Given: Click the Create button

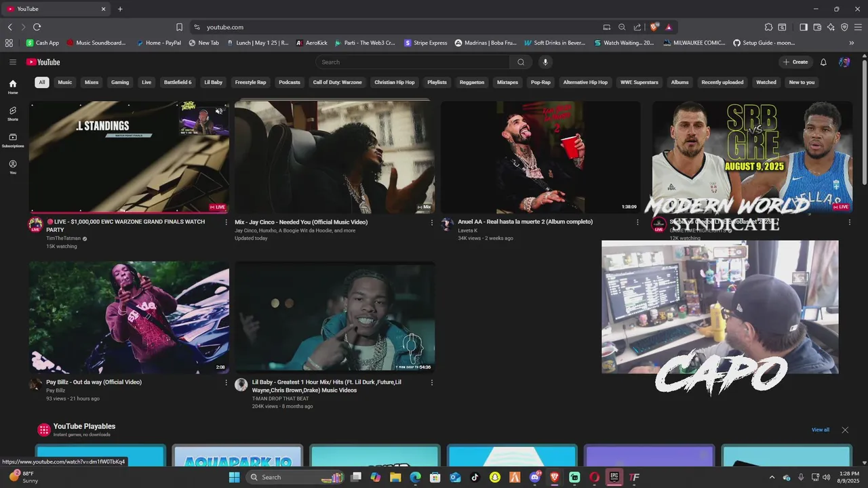Looking at the screenshot, I should [795, 62].
